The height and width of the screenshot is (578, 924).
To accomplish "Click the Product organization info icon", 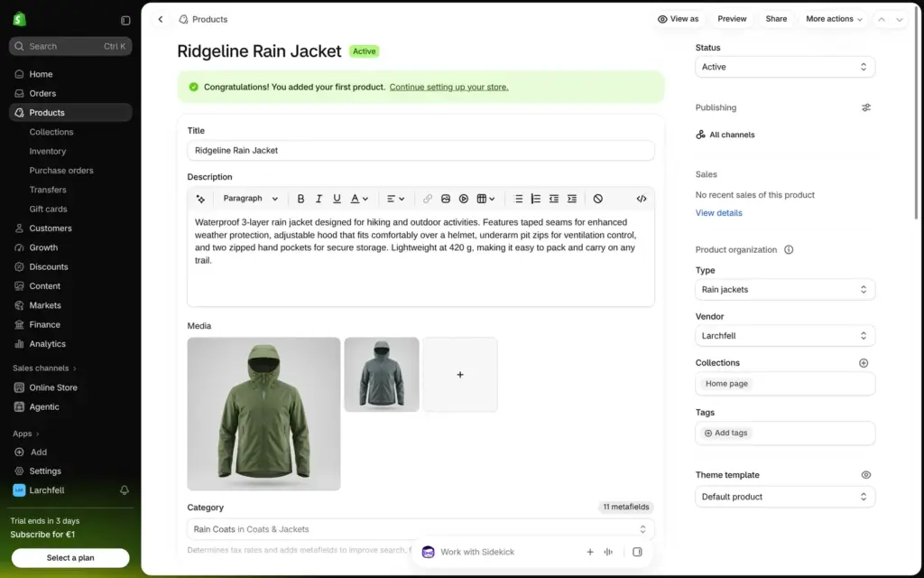I will (789, 249).
